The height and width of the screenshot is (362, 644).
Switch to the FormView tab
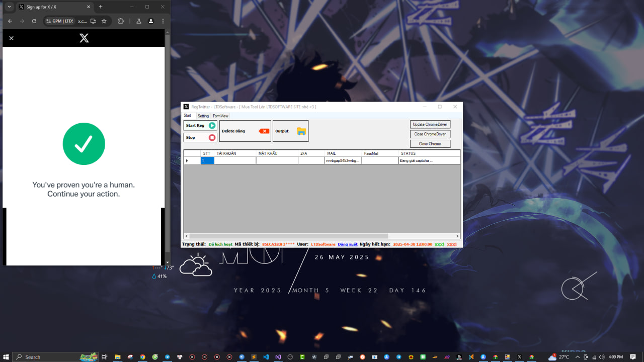pyautogui.click(x=220, y=116)
